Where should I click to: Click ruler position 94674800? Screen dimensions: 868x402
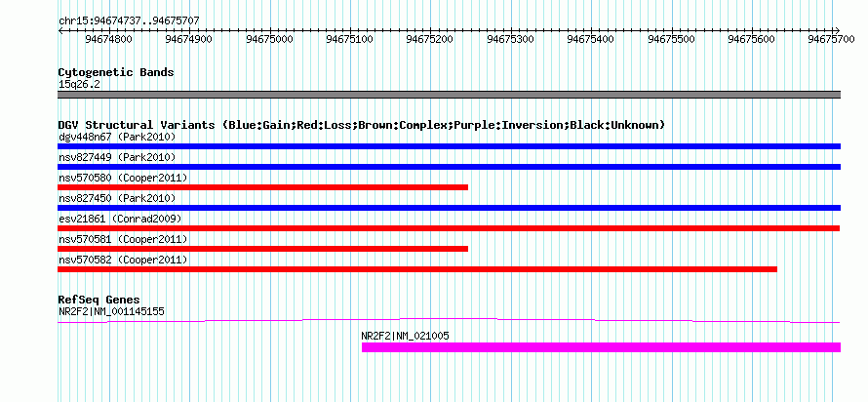[x=109, y=39]
